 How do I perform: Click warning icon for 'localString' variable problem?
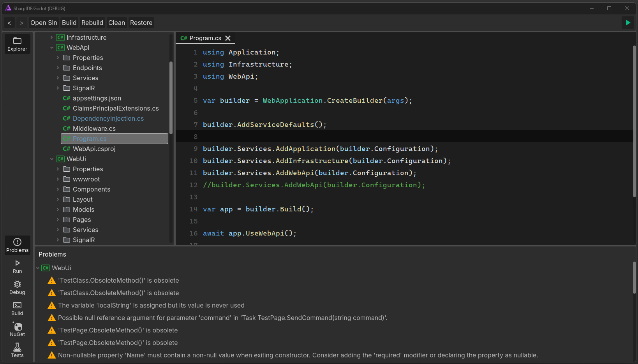(52, 305)
